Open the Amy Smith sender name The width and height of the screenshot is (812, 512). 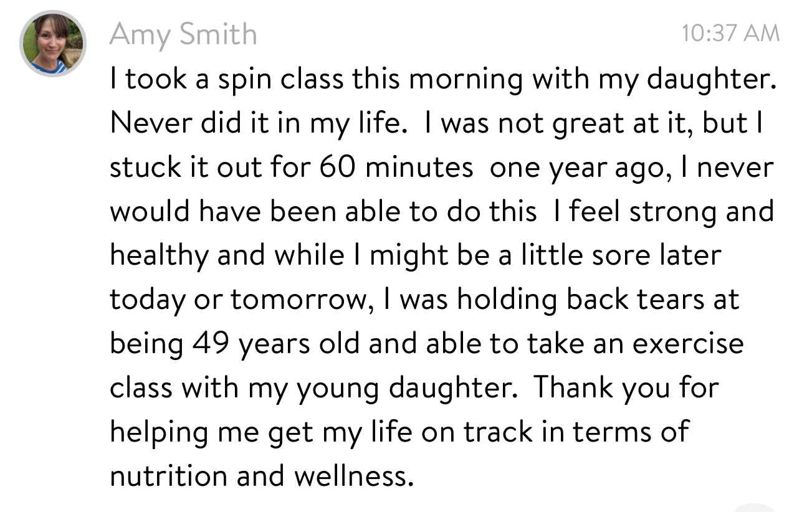(183, 34)
